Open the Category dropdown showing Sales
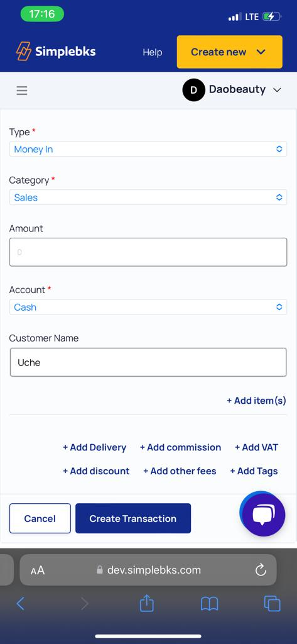Image resolution: width=297 pixels, height=644 pixels. pos(148,197)
